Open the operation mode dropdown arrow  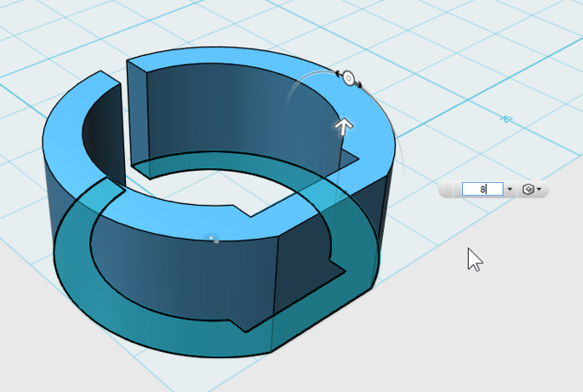point(540,190)
